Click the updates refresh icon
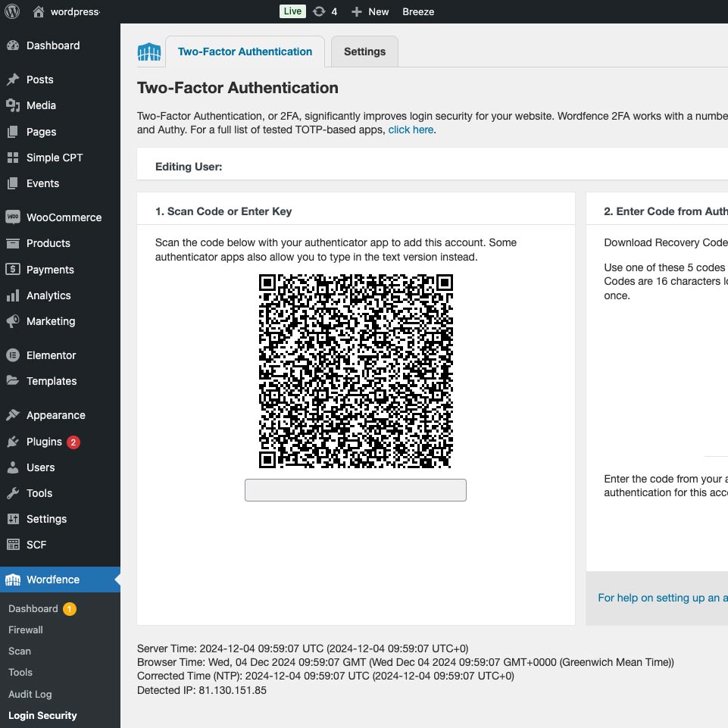The height and width of the screenshot is (728, 728). coord(319,11)
